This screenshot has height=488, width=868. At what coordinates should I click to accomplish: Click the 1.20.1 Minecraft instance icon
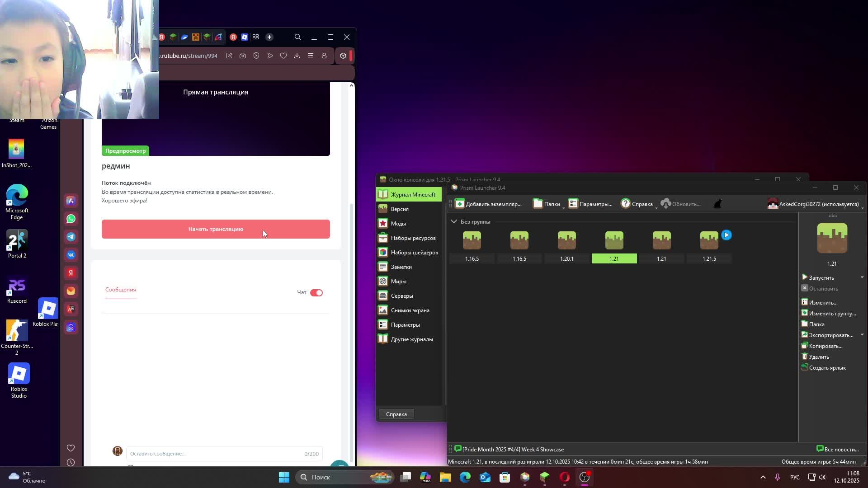[566, 240]
